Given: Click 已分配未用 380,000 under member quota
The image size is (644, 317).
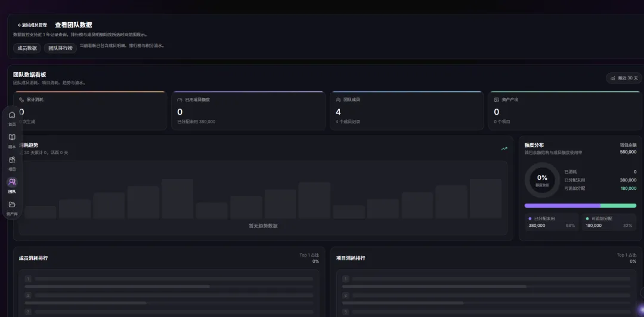Looking at the screenshot, I should [196, 122].
